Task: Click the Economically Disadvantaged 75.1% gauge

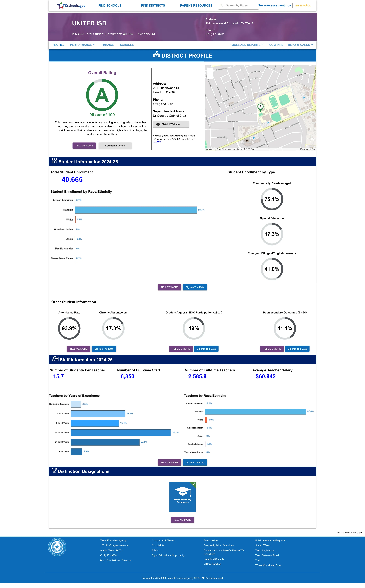Action: 272,199
